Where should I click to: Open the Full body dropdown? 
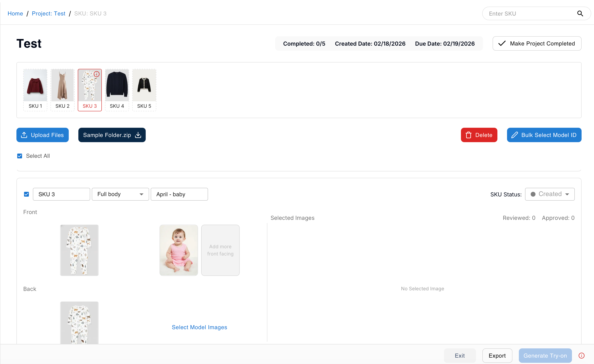point(120,194)
